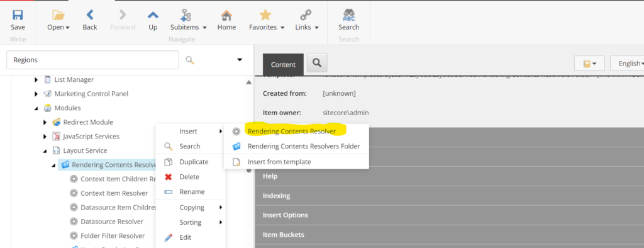Viewport: 644px width, 248px height.
Task: Open the yellow notebook icon dropdown
Action: click(x=589, y=64)
